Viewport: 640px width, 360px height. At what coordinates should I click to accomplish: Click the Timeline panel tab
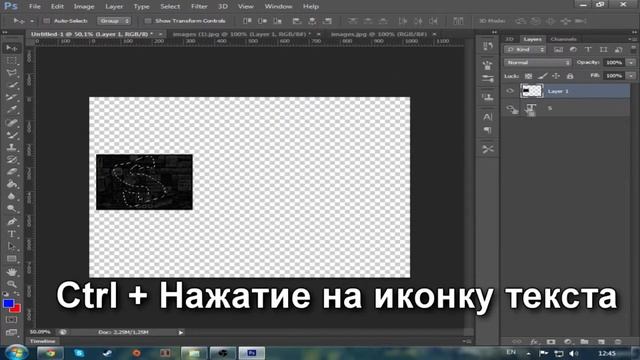click(x=42, y=341)
